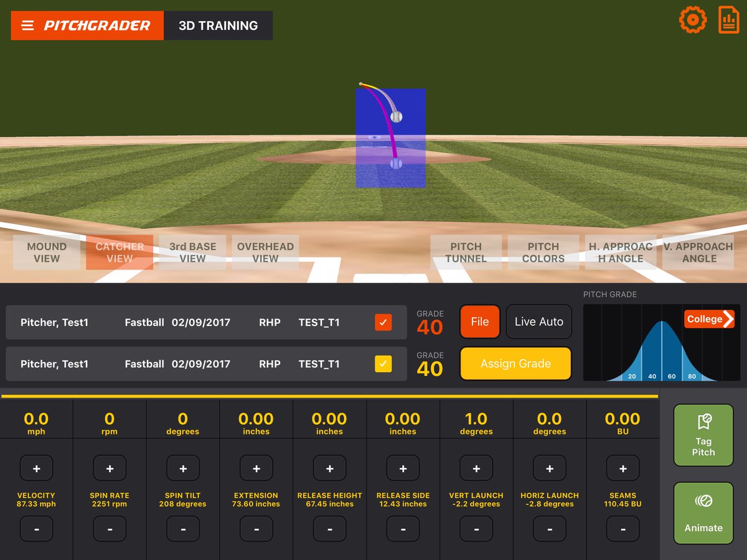Decrease SPIN RATE with minus button
Image resolution: width=747 pixels, height=560 pixels.
coord(110,529)
